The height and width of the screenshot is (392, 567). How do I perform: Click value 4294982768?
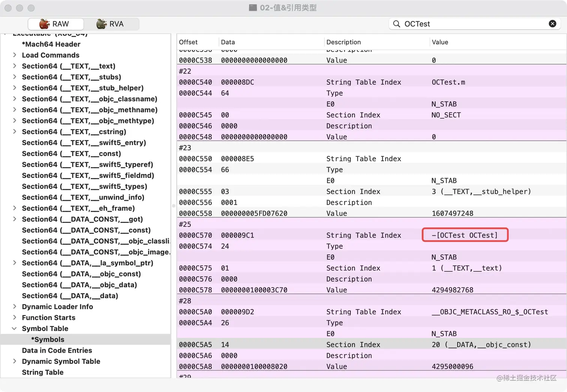pos(452,290)
